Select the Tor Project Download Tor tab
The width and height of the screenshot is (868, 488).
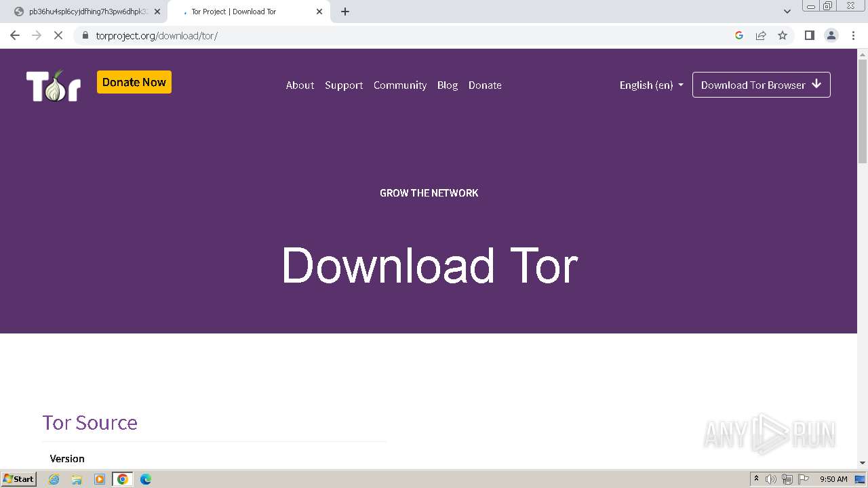[x=248, y=12]
